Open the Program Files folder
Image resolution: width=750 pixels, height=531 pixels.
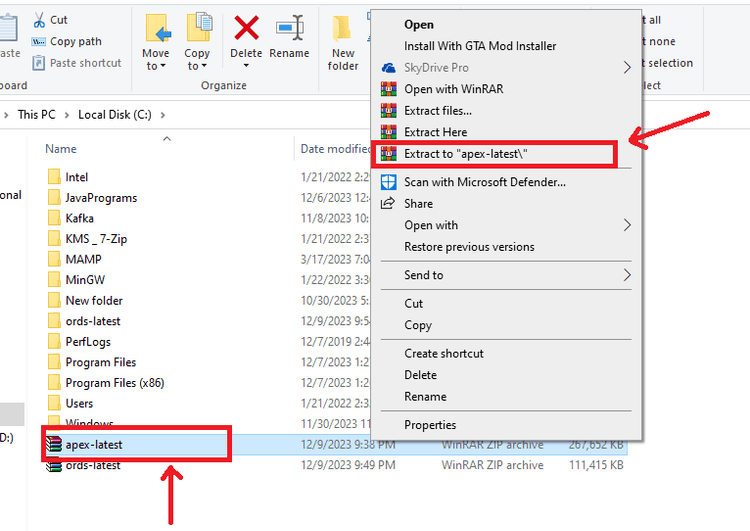click(x=100, y=362)
